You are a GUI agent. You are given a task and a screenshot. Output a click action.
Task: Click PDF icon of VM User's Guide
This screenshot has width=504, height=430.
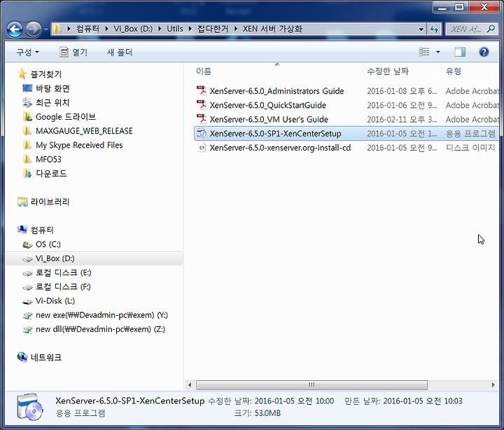202,119
